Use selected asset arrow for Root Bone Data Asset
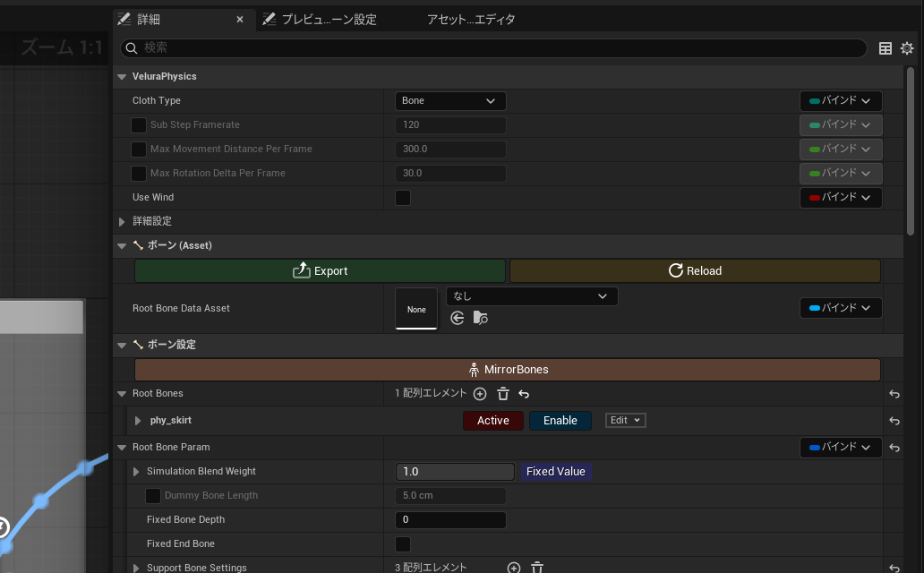 pyautogui.click(x=458, y=319)
